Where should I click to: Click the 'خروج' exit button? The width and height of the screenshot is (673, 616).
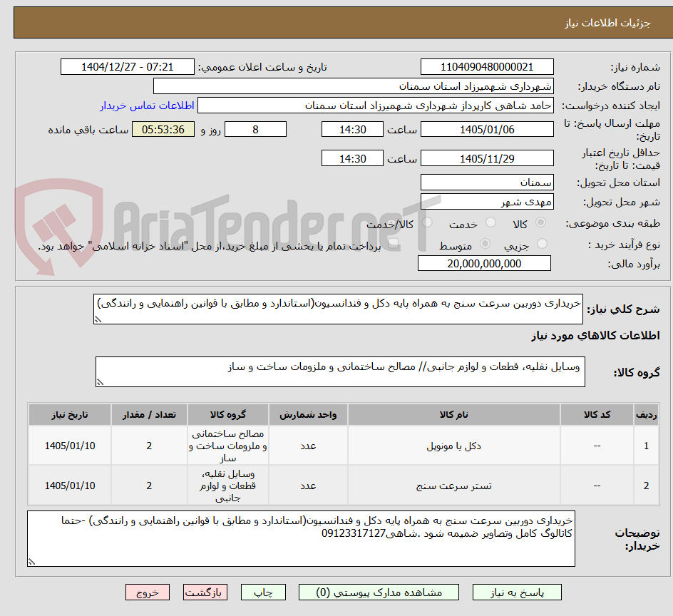coord(147,592)
